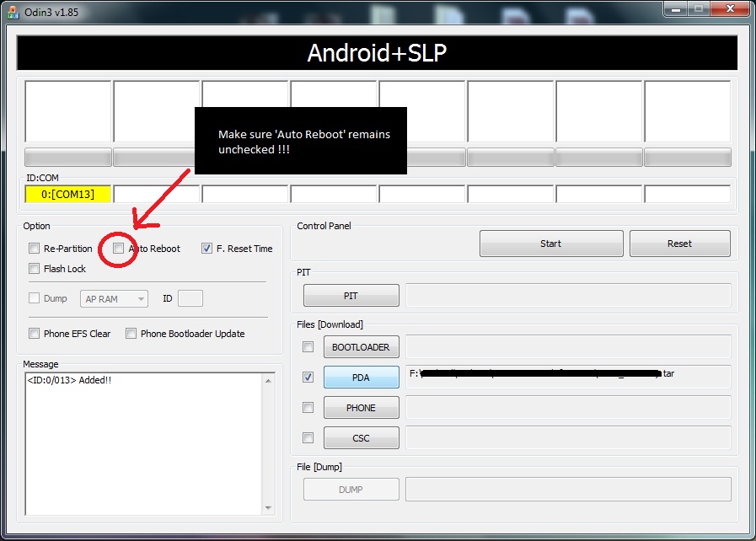
Task: Choose a file with the CSC button
Action: [361, 438]
